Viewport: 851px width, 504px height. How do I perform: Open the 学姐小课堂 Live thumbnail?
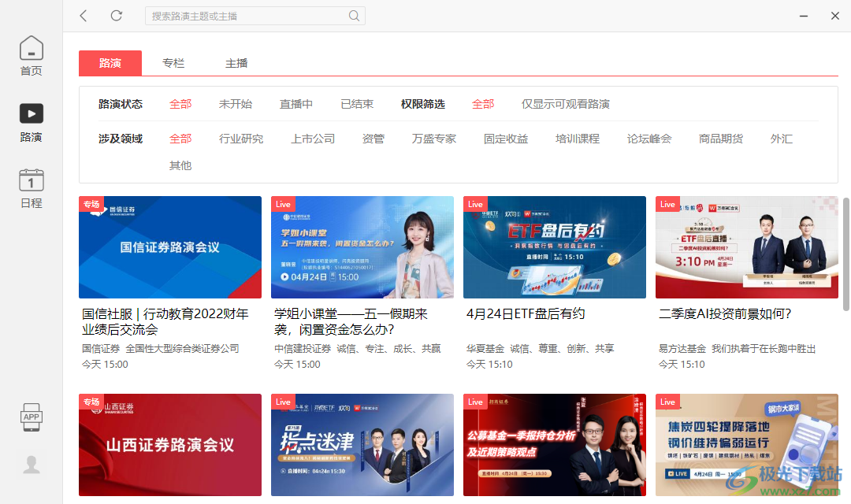pyautogui.click(x=362, y=247)
